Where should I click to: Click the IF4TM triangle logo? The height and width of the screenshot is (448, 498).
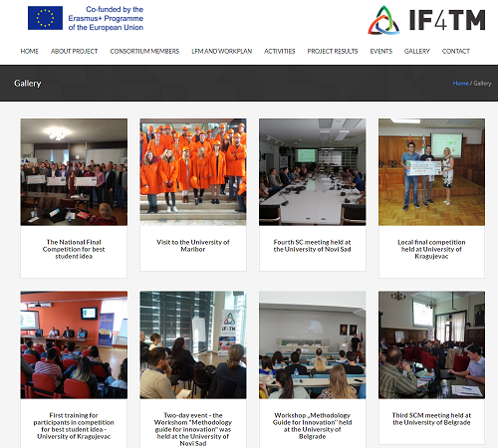[383, 20]
